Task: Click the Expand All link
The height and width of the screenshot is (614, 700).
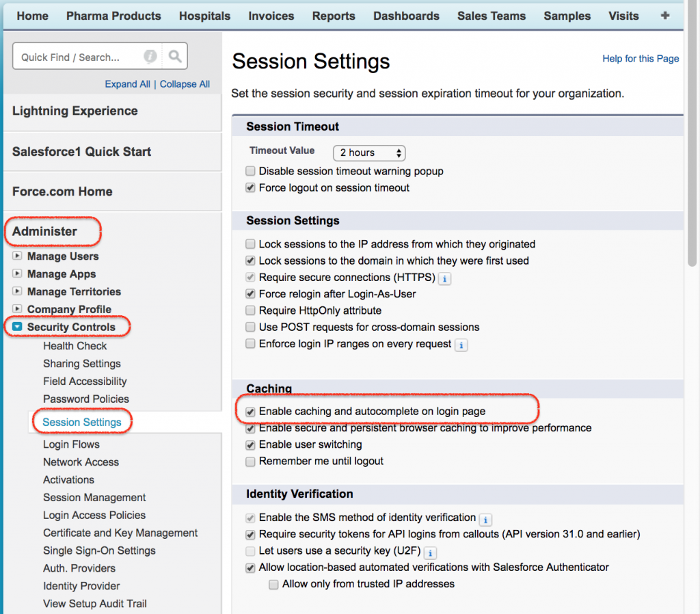Action: 128,83
